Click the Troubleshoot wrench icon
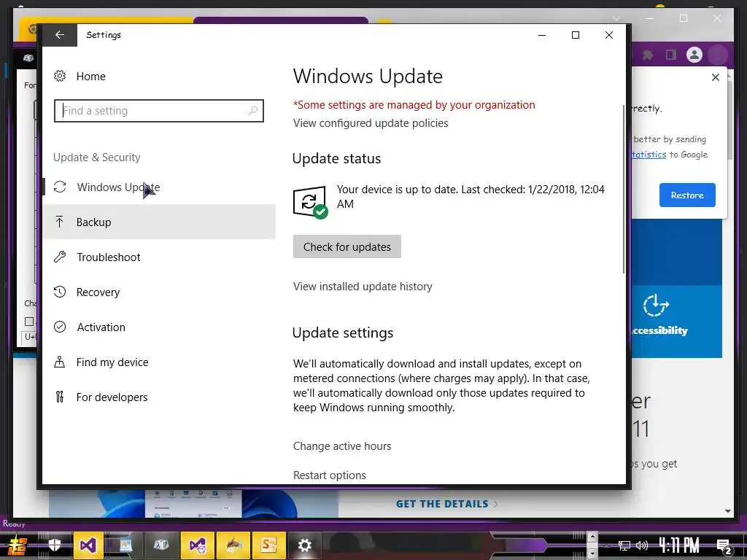Image resolution: width=747 pixels, height=560 pixels. pyautogui.click(x=60, y=257)
